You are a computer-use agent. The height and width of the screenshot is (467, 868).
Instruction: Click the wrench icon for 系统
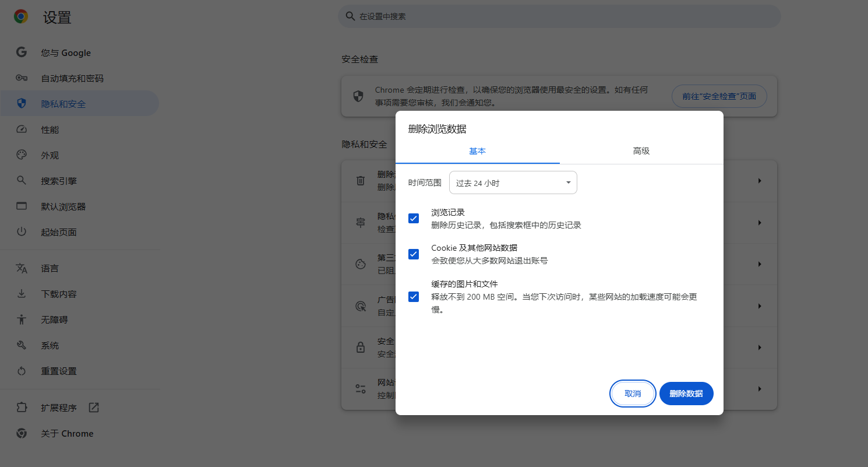tap(22, 345)
